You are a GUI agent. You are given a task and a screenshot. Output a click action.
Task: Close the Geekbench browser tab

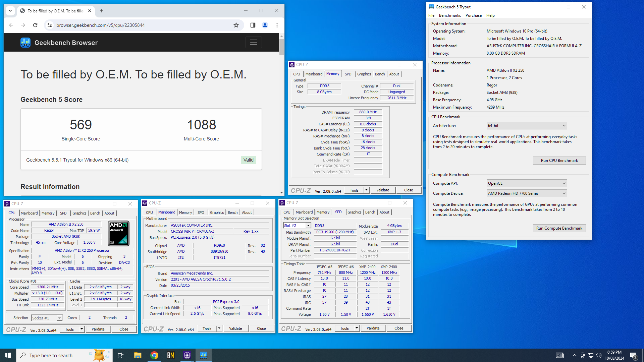tap(90, 11)
